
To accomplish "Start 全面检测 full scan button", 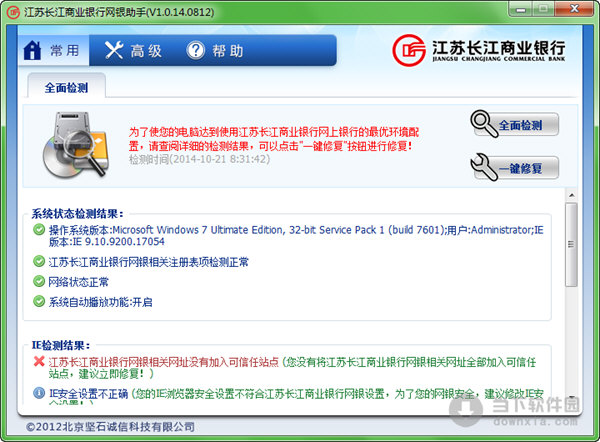I will point(515,124).
